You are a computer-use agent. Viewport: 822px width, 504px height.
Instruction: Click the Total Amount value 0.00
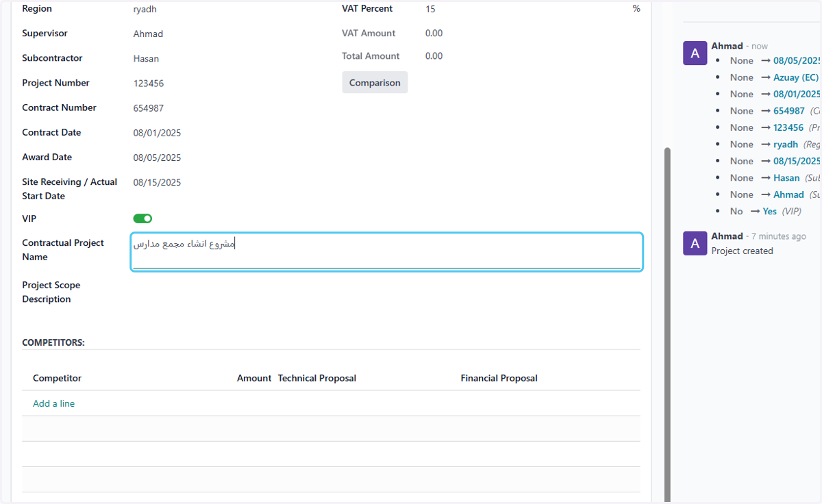click(434, 56)
